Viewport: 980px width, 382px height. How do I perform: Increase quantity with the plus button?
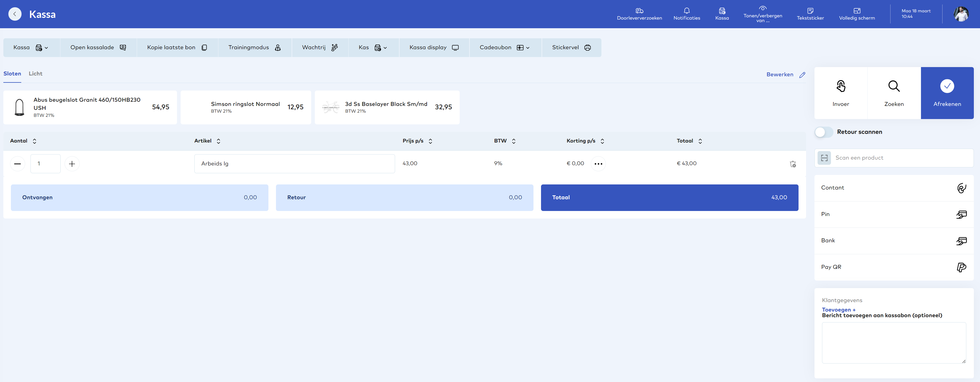coord(72,164)
